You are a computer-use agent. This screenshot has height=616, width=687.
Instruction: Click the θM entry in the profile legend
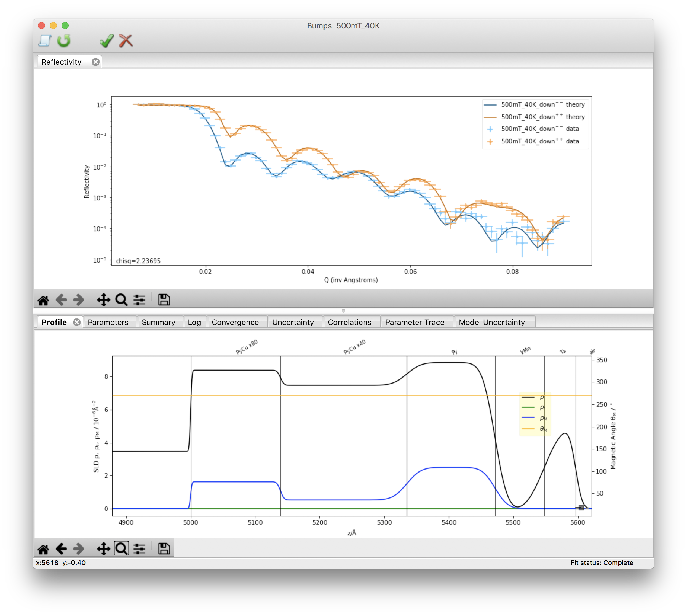click(x=535, y=429)
